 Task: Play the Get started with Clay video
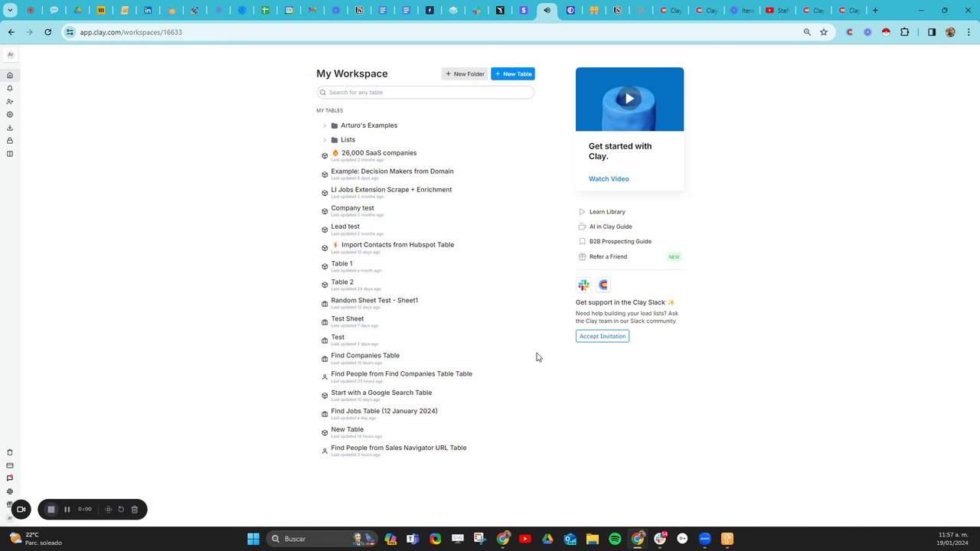[629, 98]
